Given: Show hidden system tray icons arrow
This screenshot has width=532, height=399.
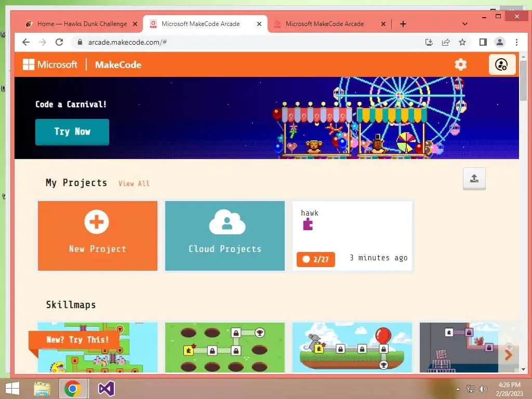Looking at the screenshot, I should tap(458, 389).
